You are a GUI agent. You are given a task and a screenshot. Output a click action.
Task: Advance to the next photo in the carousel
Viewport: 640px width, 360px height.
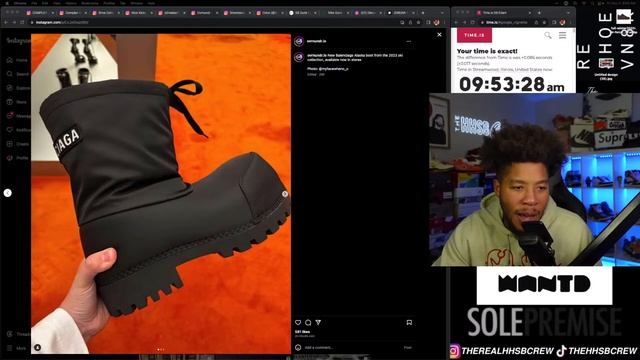click(285, 194)
